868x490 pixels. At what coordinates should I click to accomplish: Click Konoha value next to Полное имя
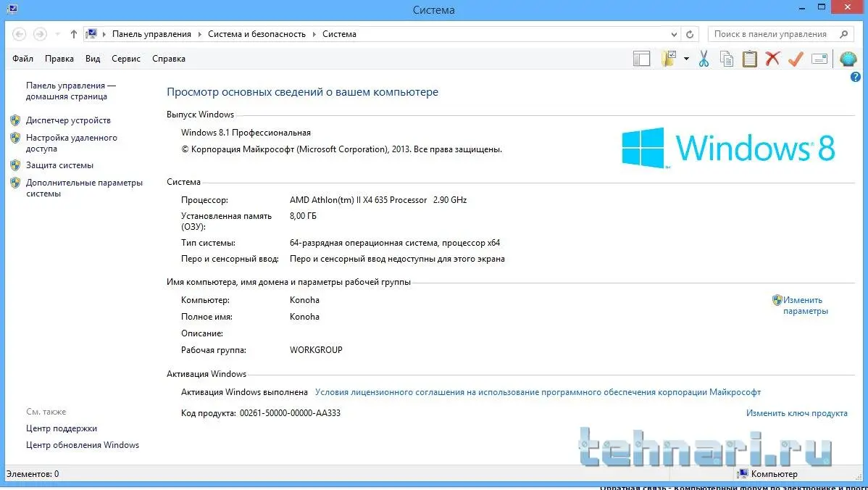304,317
